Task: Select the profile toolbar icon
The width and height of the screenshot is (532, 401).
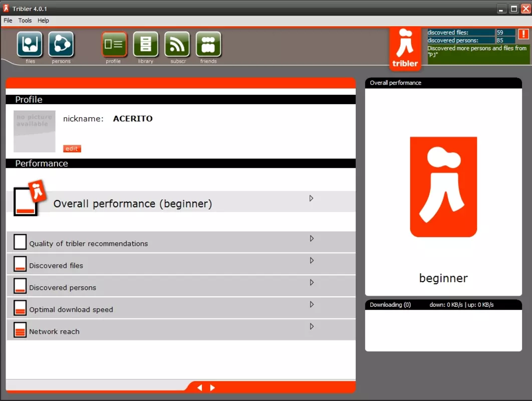Action: pos(114,44)
